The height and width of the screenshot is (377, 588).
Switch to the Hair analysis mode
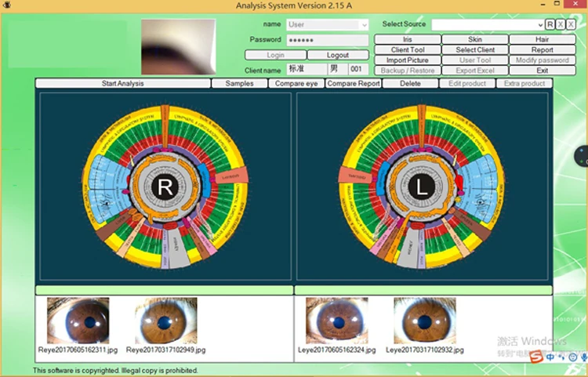(x=542, y=39)
